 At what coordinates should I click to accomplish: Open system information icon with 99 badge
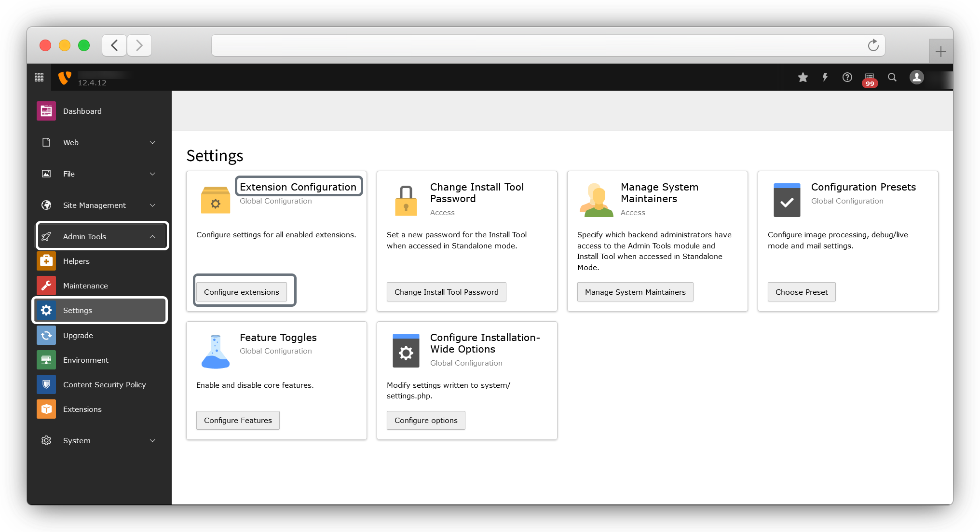pyautogui.click(x=870, y=78)
